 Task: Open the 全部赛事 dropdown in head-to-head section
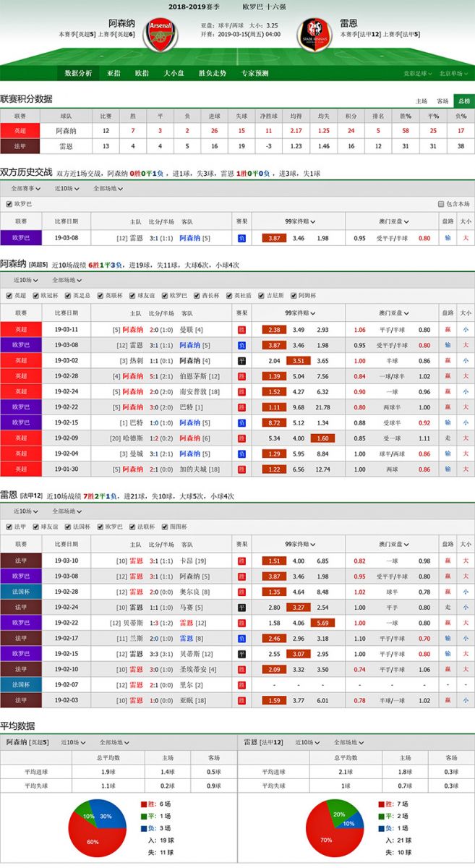click(x=27, y=188)
